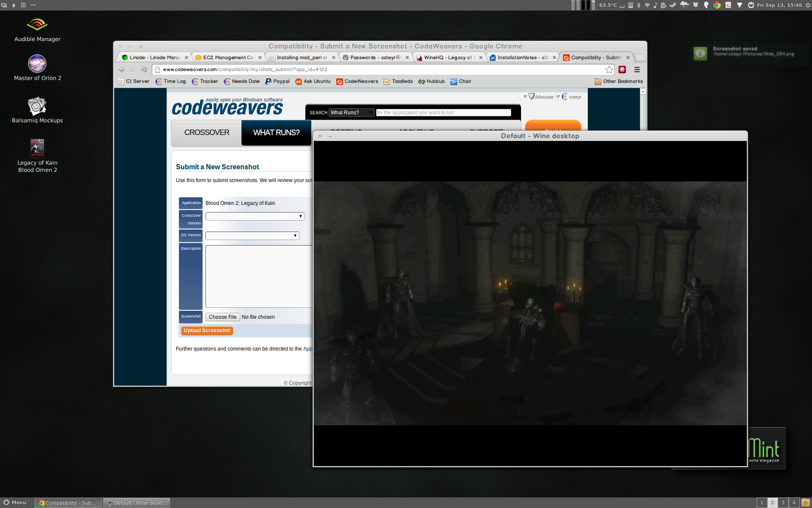Image resolution: width=812 pixels, height=508 pixels.
Task: Open What Runs? search category dropdown
Action: (351, 113)
